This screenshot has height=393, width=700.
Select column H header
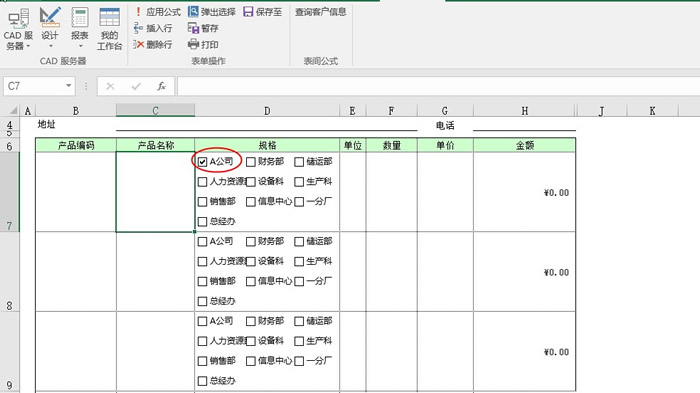pos(525,111)
